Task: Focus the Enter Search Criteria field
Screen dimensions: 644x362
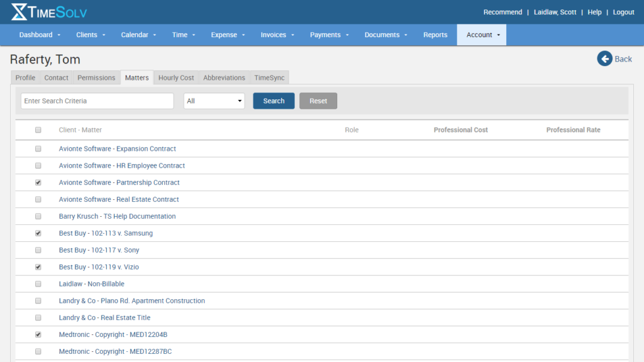Action: (97, 101)
